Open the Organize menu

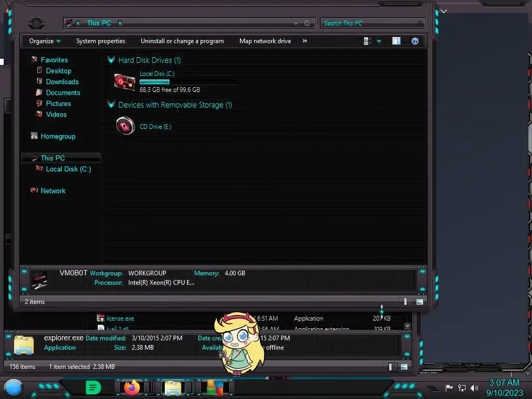(45, 41)
